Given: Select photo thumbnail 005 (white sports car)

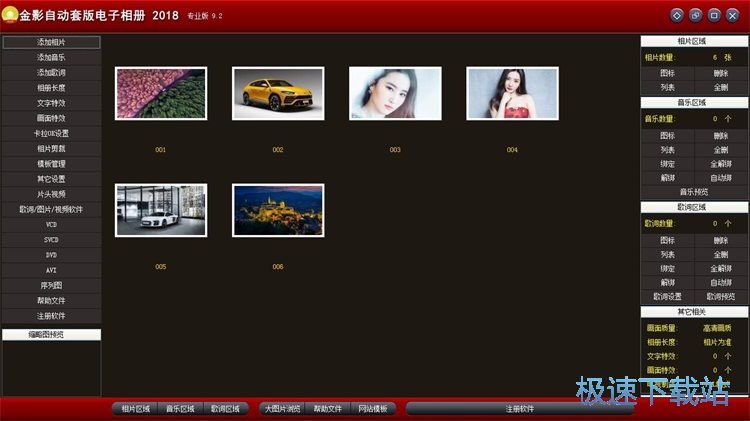Looking at the screenshot, I should pos(161,210).
